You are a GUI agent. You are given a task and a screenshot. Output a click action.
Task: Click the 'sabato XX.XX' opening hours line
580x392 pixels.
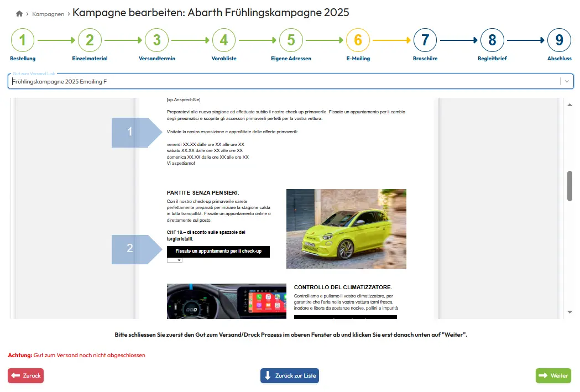coord(205,151)
